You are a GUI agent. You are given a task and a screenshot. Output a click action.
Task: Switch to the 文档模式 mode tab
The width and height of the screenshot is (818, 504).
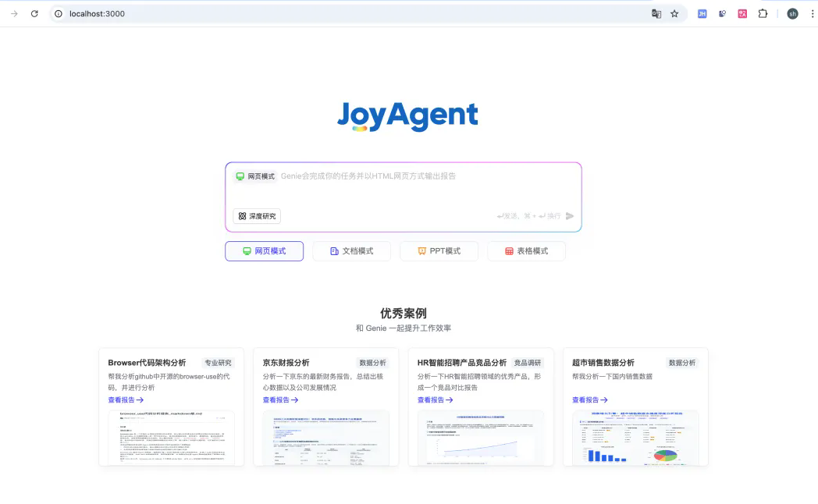[351, 251]
